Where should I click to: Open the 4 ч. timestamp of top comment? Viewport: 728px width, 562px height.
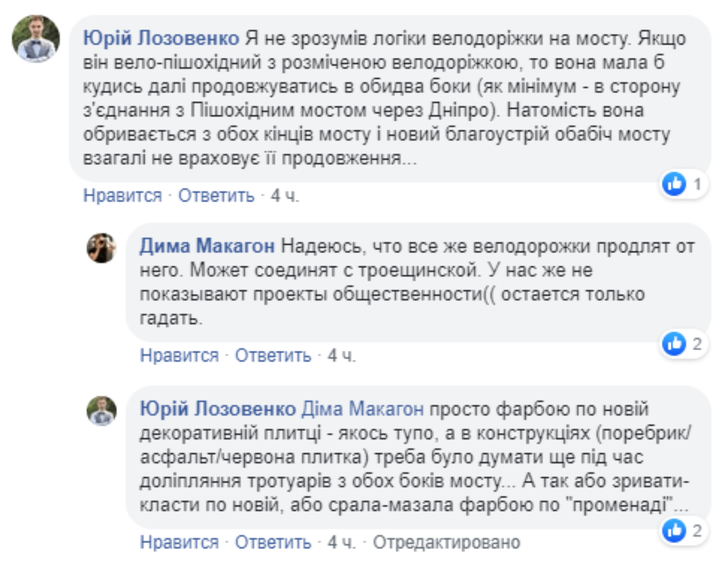(285, 196)
